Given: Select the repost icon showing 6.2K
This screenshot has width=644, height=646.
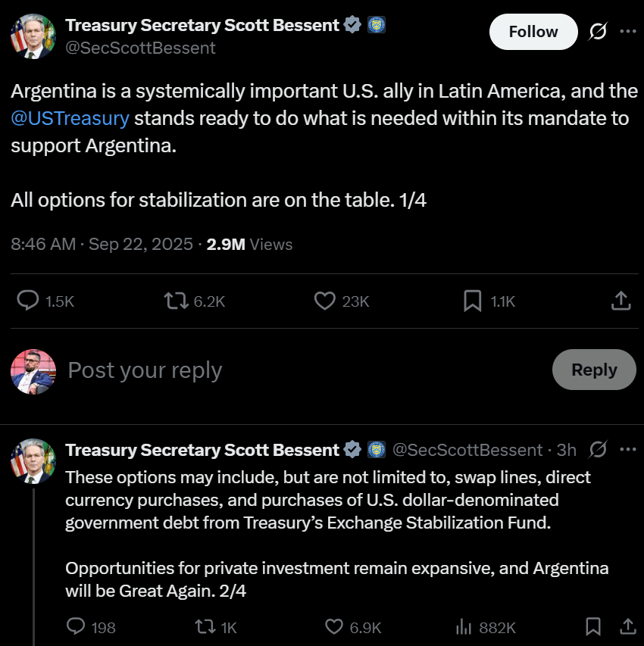Looking at the screenshot, I should pyautogui.click(x=176, y=301).
